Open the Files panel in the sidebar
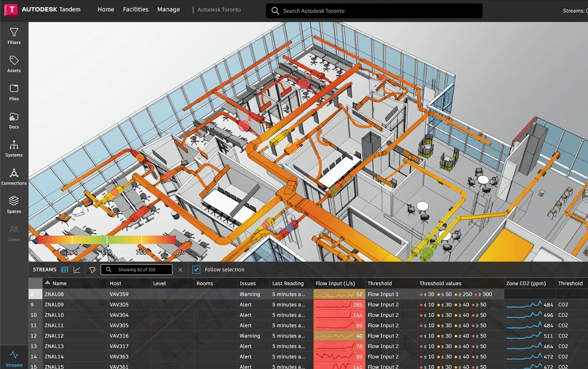Viewport: 588px width, 369px height. 14,92
